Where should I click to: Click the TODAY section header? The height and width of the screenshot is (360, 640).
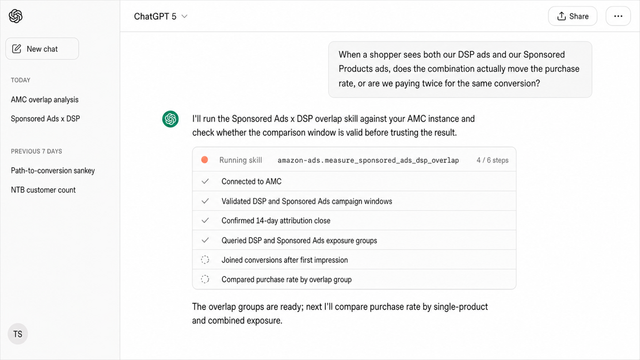(x=20, y=80)
